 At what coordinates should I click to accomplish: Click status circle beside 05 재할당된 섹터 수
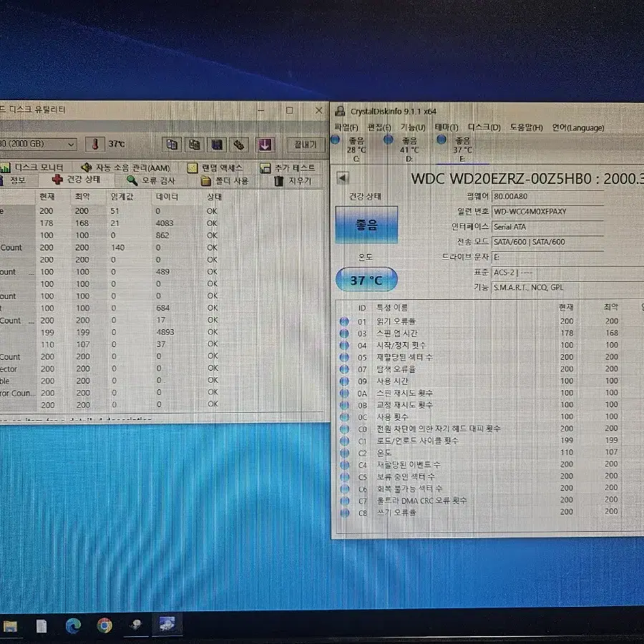344,357
